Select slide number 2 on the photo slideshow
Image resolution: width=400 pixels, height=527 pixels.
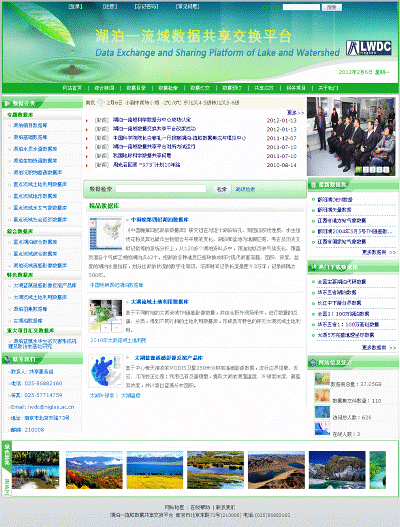(366, 170)
